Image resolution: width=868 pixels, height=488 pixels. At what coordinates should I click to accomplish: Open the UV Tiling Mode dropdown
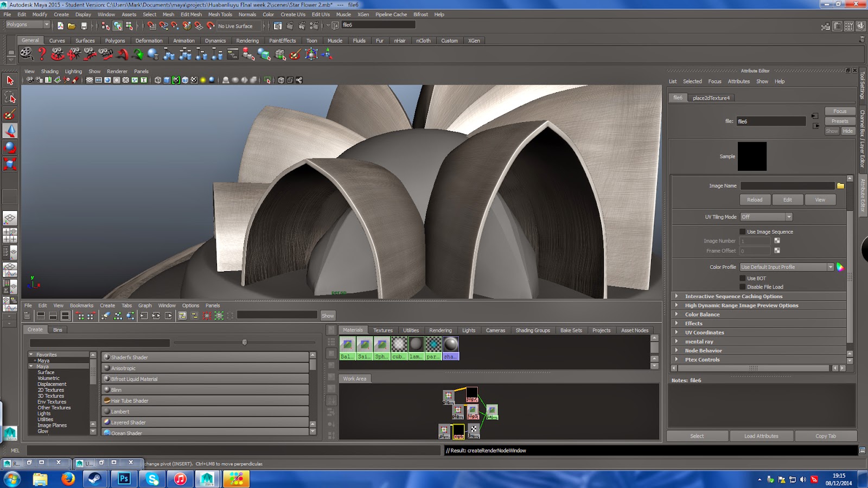point(766,217)
